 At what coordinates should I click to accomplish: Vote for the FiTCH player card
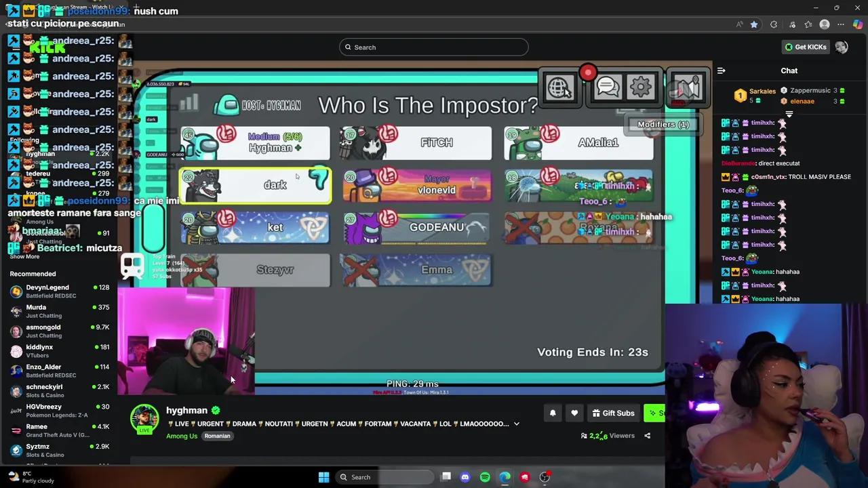[x=416, y=143]
